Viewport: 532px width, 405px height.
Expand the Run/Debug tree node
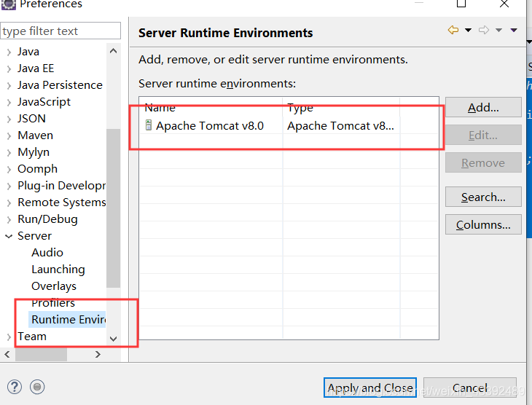(9, 220)
